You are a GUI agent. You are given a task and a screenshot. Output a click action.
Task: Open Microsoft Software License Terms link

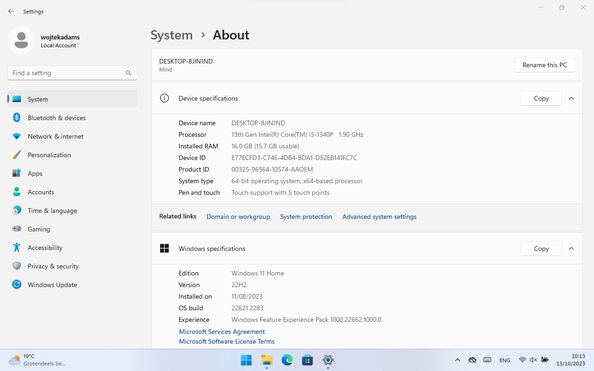tap(227, 341)
